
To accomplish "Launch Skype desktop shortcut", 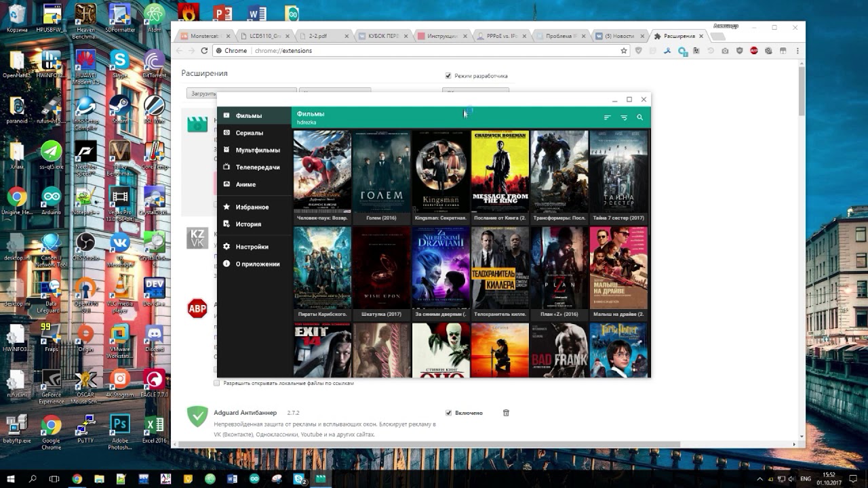I will [x=120, y=64].
